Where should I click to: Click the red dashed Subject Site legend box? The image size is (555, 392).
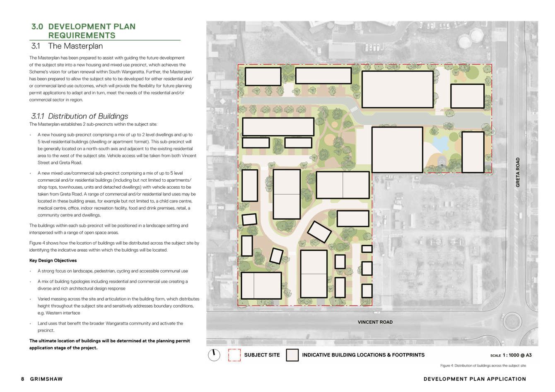point(234,355)
